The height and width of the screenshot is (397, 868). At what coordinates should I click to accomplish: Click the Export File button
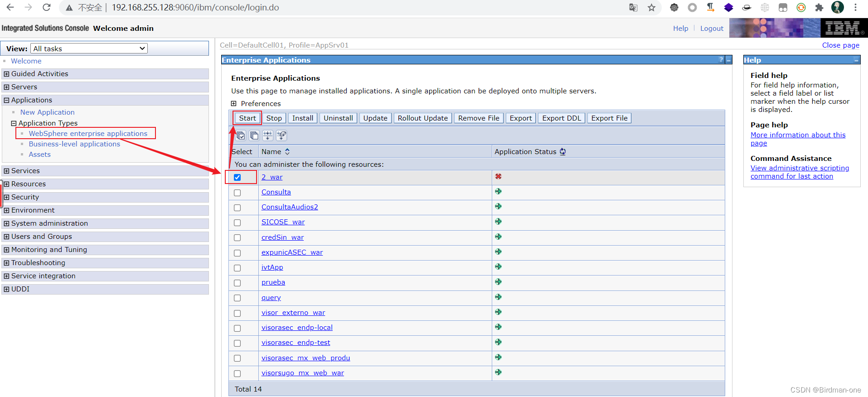(x=609, y=118)
